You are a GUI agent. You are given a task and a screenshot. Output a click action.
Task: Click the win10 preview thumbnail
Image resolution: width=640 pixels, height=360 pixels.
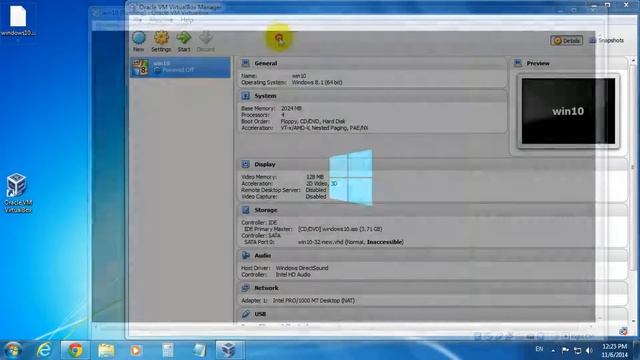point(568,111)
